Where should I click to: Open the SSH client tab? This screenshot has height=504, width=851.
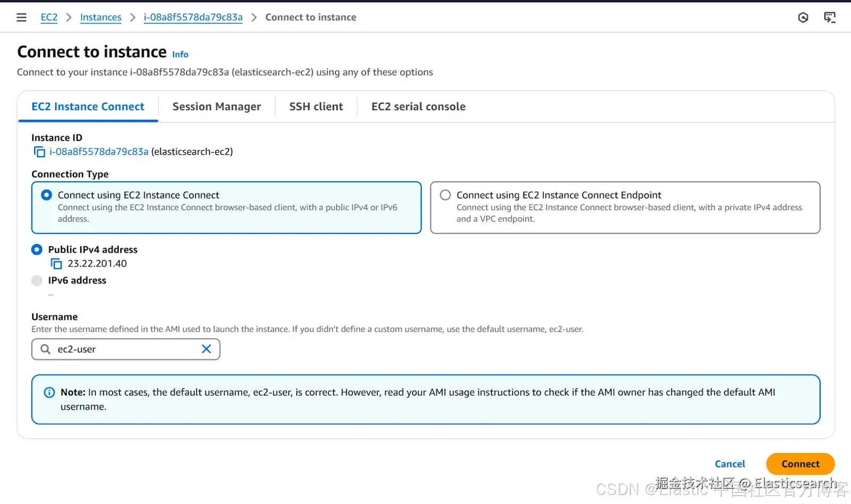pyautogui.click(x=316, y=106)
